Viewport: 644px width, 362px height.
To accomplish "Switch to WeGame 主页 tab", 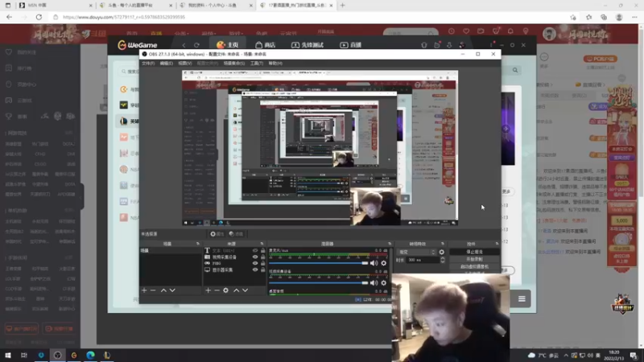I will [x=228, y=45].
